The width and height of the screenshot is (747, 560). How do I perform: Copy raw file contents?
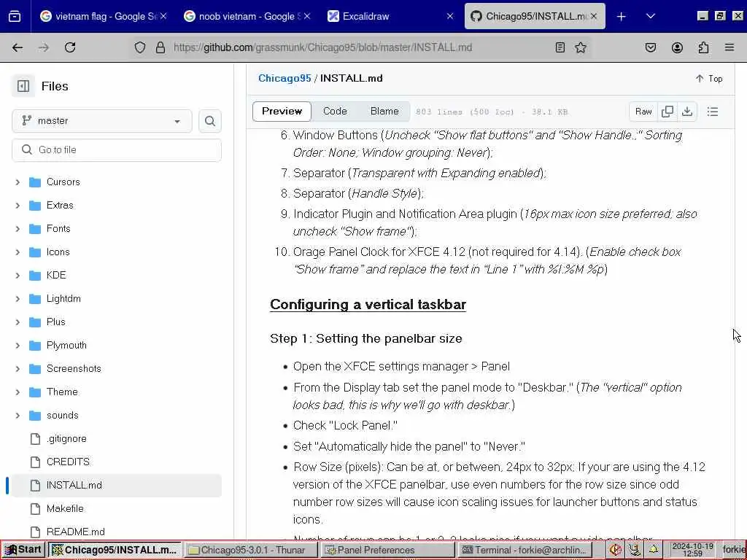[667, 112]
